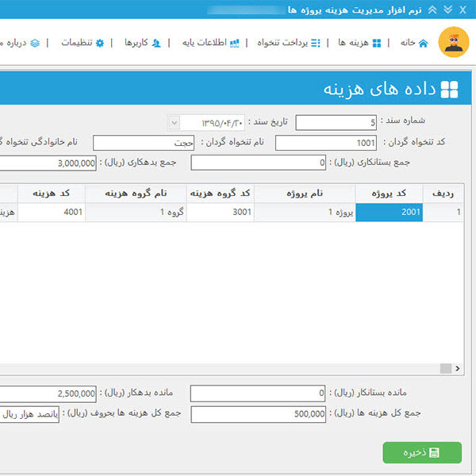The width and height of the screenshot is (476, 476).
Task: Click the کد تنخواه گردان field showing 1001
Action: [x=326, y=143]
